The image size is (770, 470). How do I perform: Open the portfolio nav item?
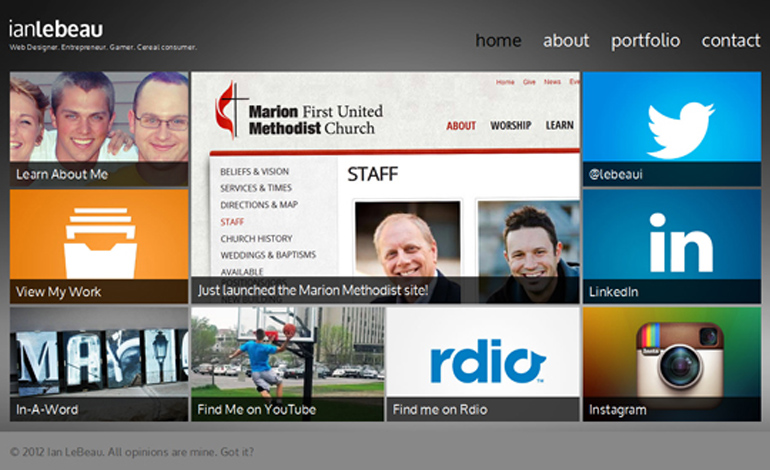click(x=645, y=41)
